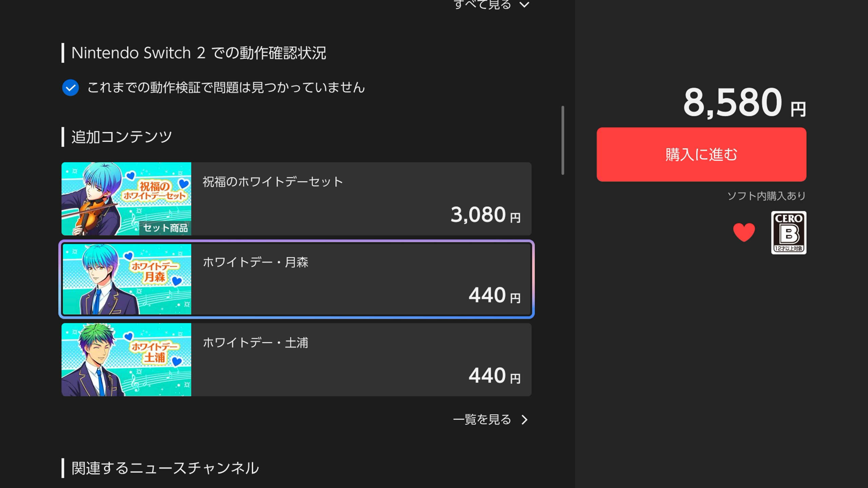The height and width of the screenshot is (488, 868).
Task: Click the 440円 price for 土浦
Action: [x=495, y=375]
